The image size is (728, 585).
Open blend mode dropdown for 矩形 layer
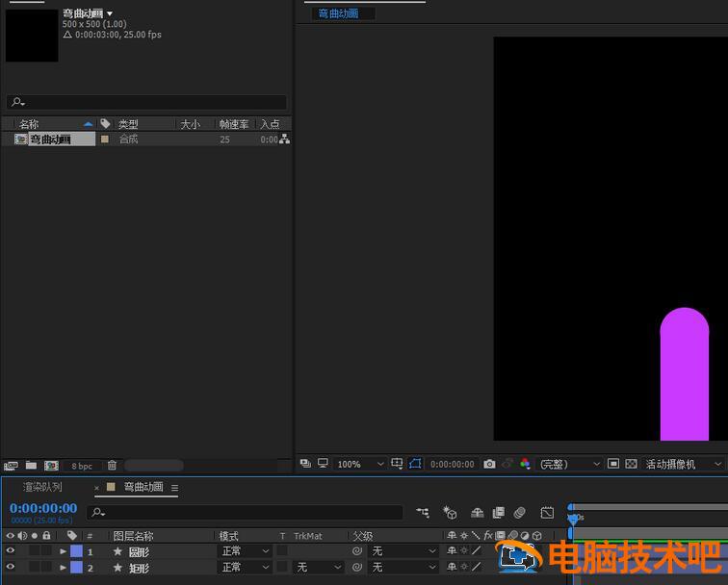(x=244, y=568)
